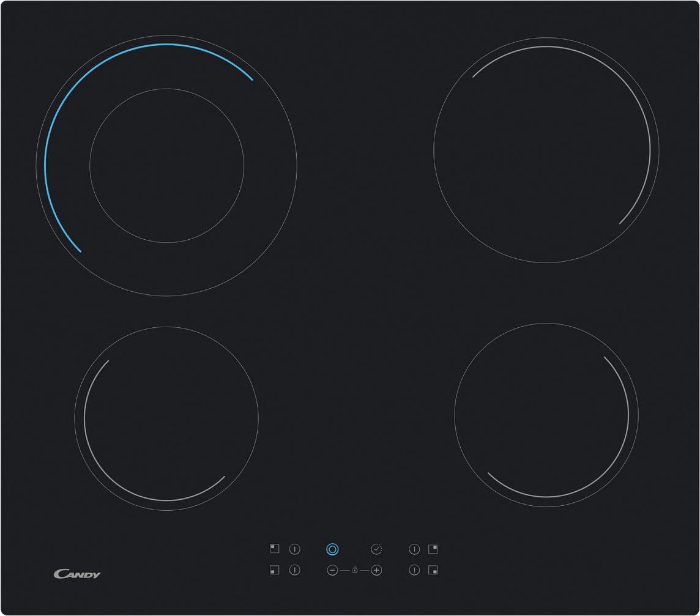Touch the large blue-arc dual cooking zone
The image size is (700, 616).
click(166, 166)
